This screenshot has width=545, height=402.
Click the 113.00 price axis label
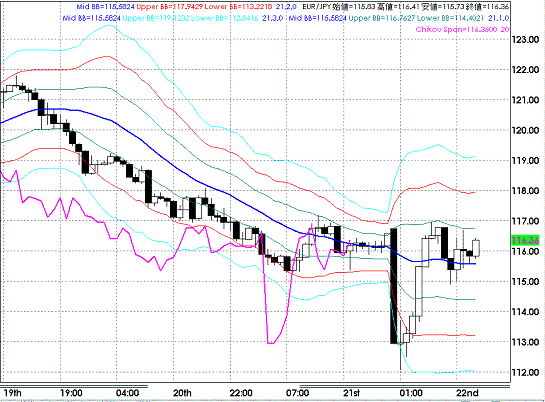point(525,342)
